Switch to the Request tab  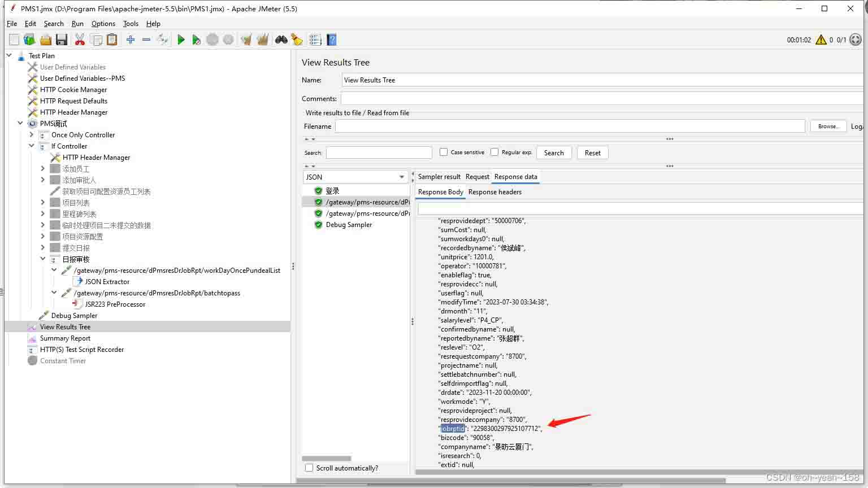pos(478,177)
